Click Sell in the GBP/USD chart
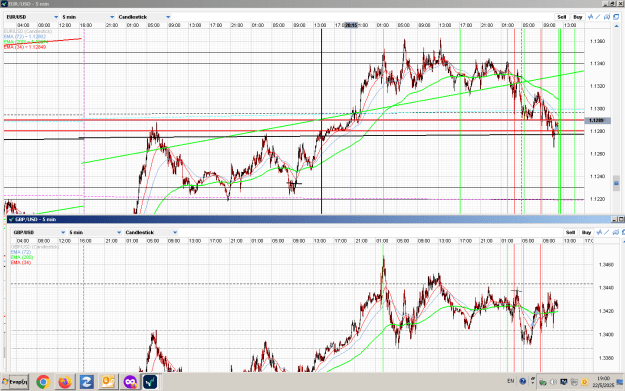625x391 pixels. 570,232
